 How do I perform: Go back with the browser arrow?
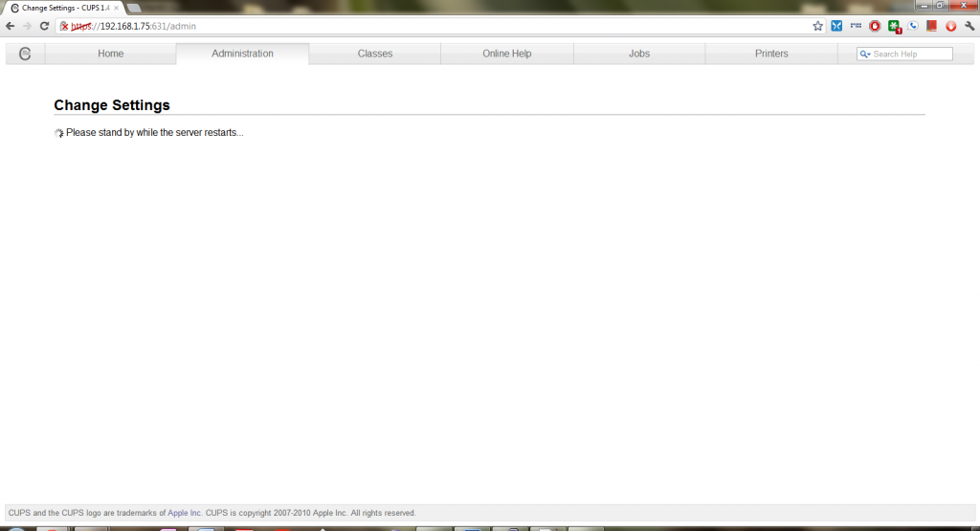(10, 26)
